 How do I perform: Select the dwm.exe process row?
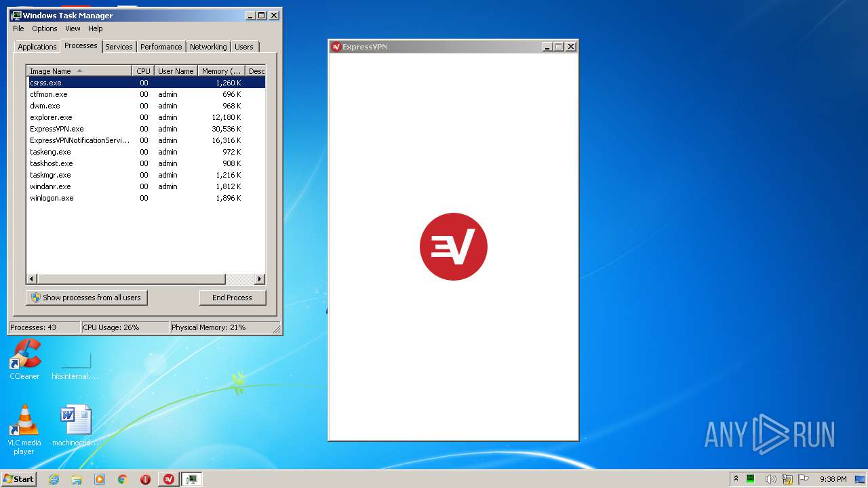tap(146, 106)
